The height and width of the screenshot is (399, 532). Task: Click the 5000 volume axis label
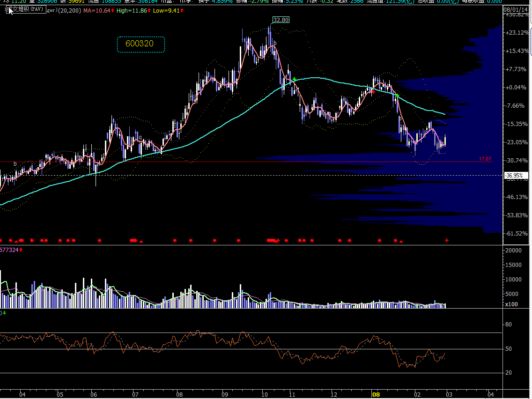[512, 294]
